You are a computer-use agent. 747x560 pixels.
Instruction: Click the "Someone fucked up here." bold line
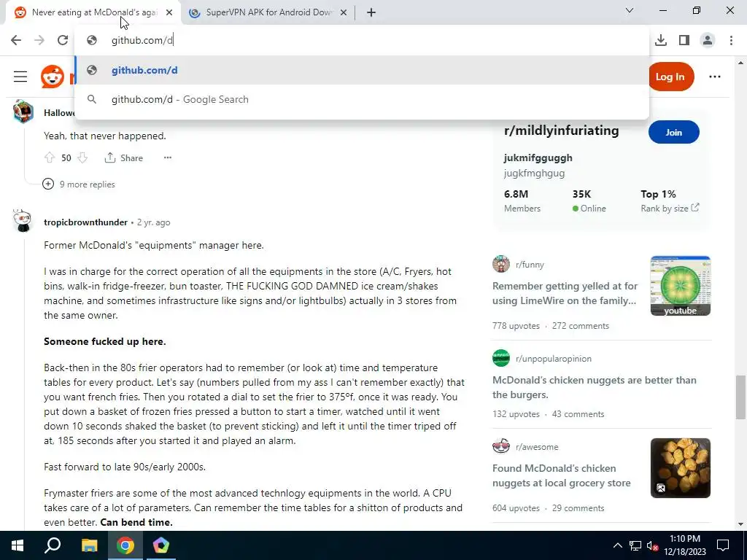pyautogui.click(x=105, y=341)
